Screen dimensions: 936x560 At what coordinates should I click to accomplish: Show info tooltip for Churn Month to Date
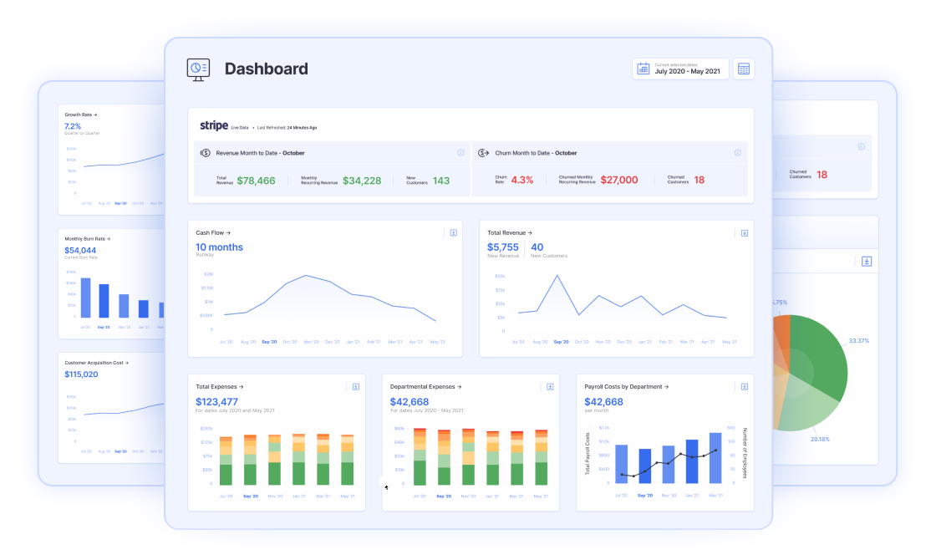737,153
